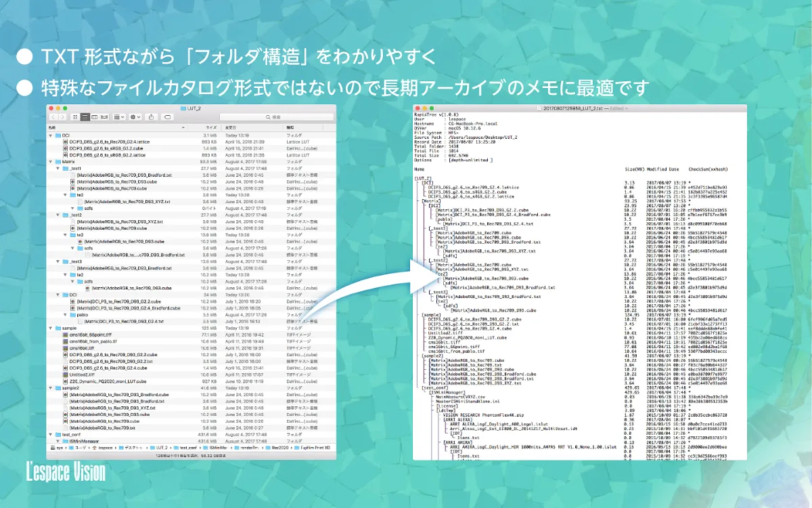Select the DCIP3_D65_g2.6_to_Rec709_G2.4.lattice file icon

(65, 142)
